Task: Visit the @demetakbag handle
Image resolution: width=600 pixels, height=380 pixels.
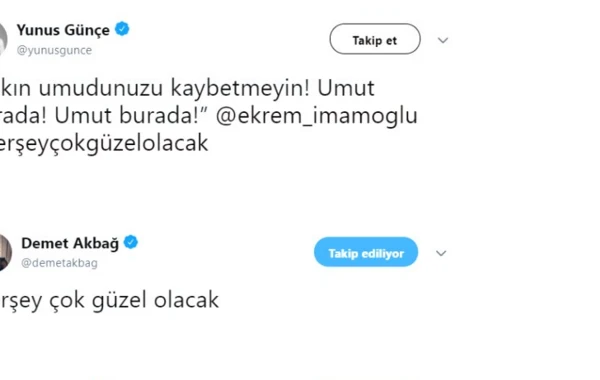Action: [x=59, y=263]
